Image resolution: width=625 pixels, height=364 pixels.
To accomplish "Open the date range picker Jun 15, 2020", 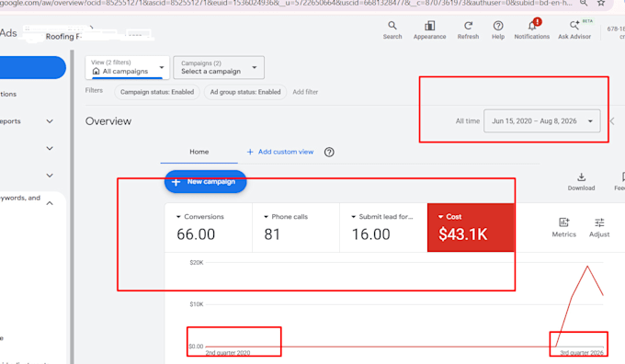I will point(541,120).
